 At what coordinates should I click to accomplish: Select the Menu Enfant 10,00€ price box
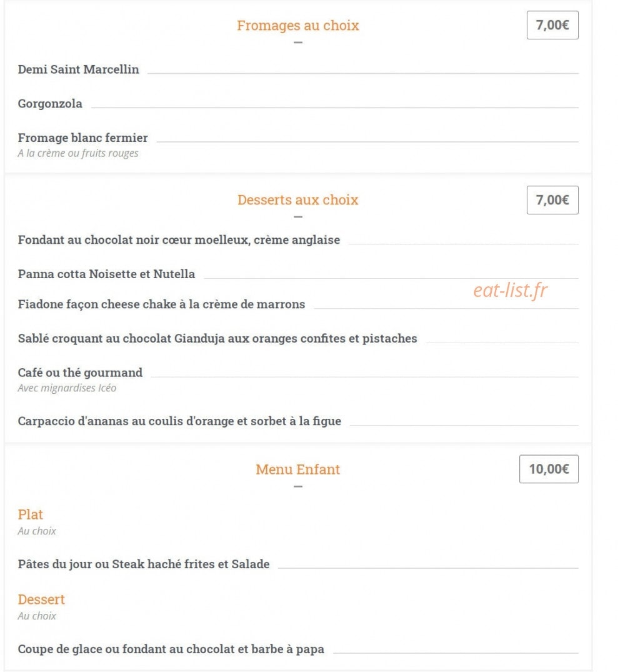pyautogui.click(x=549, y=469)
